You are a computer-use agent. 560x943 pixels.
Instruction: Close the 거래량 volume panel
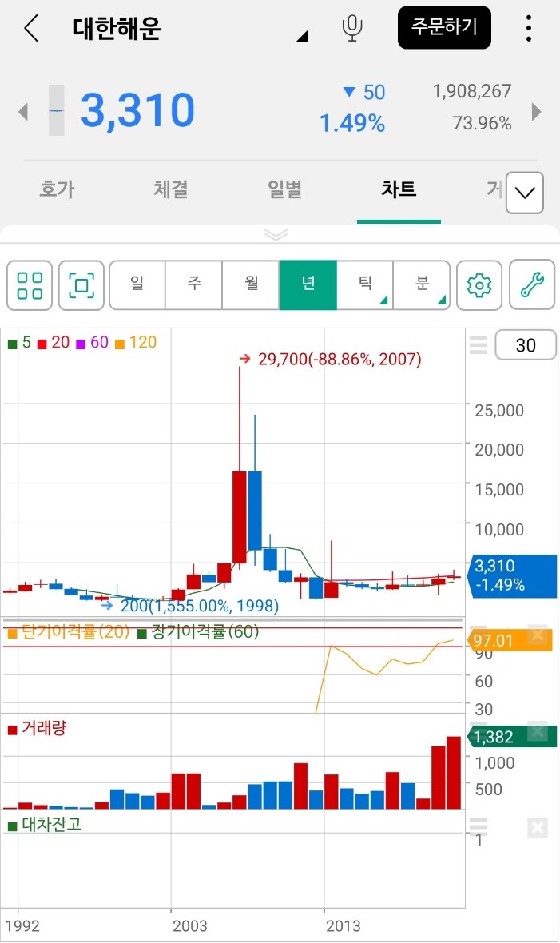(537, 730)
